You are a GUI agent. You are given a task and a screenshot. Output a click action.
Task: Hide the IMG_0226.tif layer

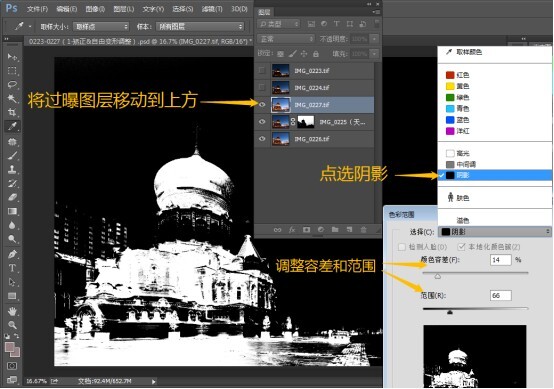pyautogui.click(x=262, y=139)
